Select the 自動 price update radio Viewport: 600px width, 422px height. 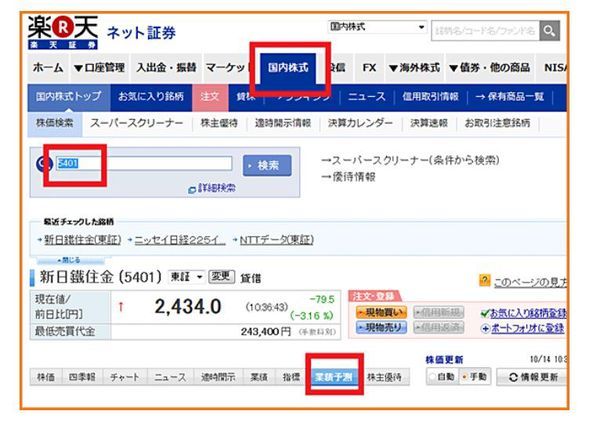432,377
